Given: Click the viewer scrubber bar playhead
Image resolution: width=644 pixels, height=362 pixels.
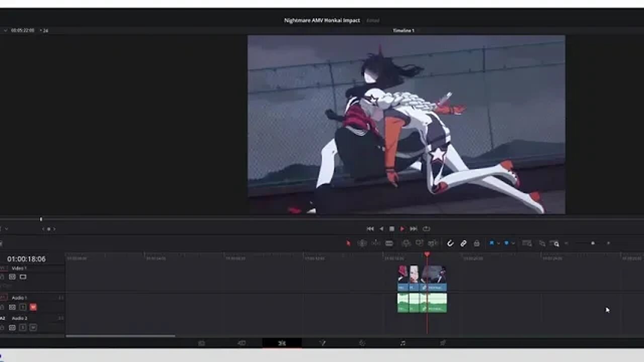Looking at the screenshot, I should 41,219.
